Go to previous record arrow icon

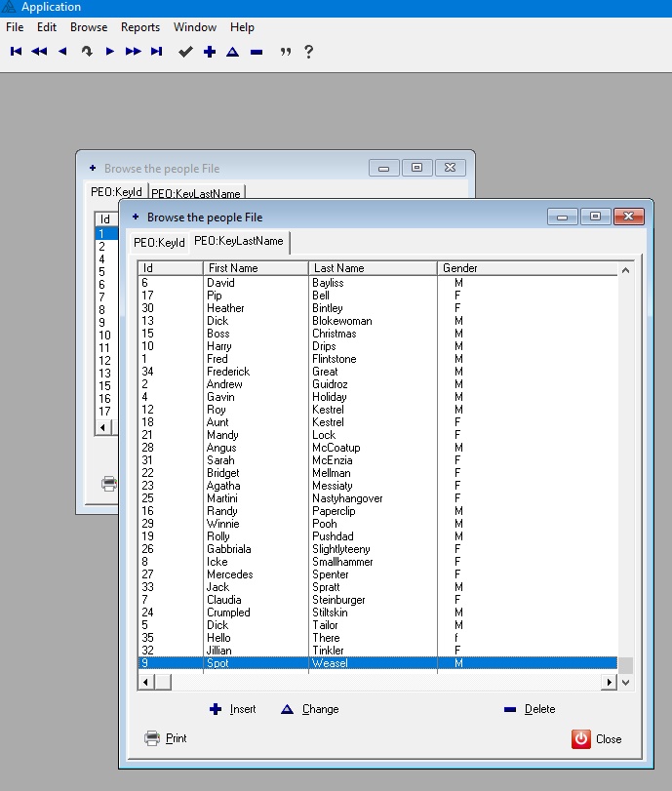(x=62, y=52)
